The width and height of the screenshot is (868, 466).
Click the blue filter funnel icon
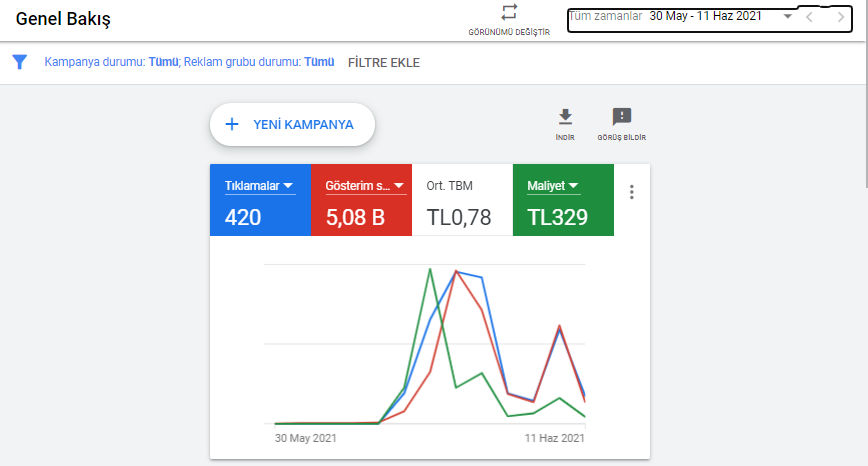[x=19, y=62]
